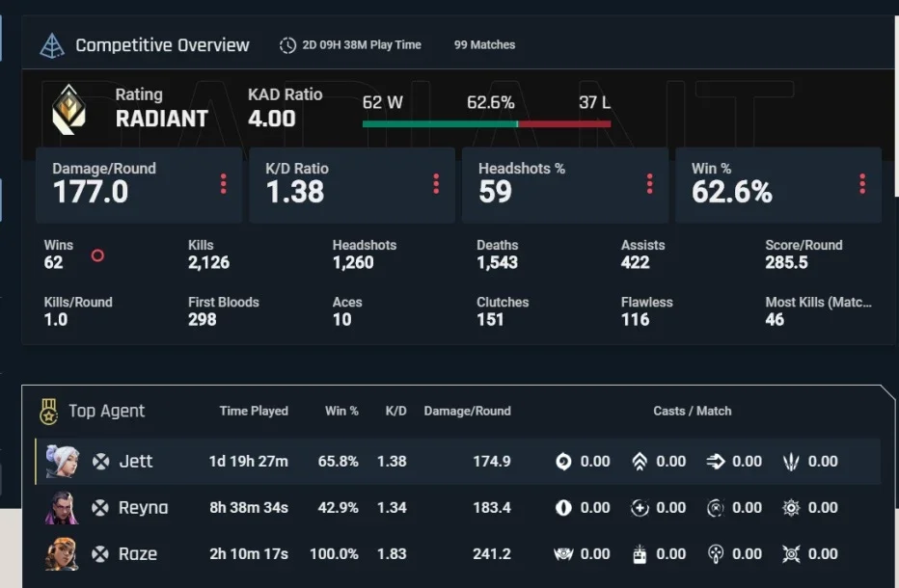The height and width of the screenshot is (588, 899).
Task: Click Jett's Tailwind dash ability icon
Action: pyautogui.click(x=716, y=462)
